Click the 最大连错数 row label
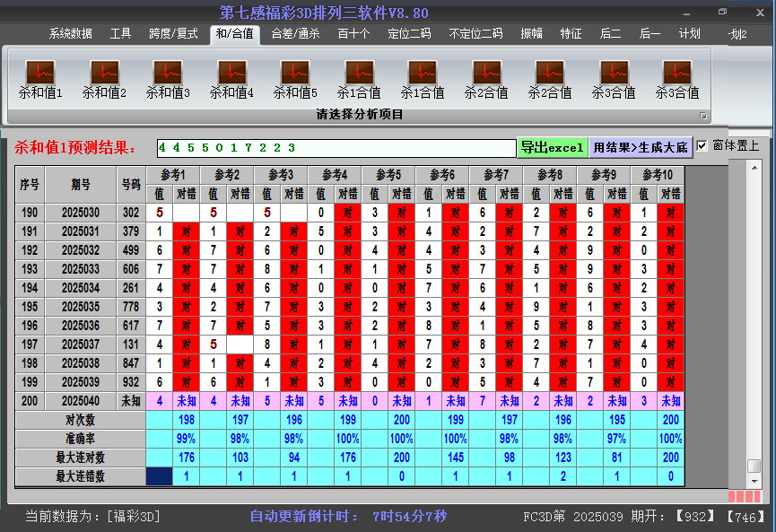776x532 pixels. click(80, 476)
